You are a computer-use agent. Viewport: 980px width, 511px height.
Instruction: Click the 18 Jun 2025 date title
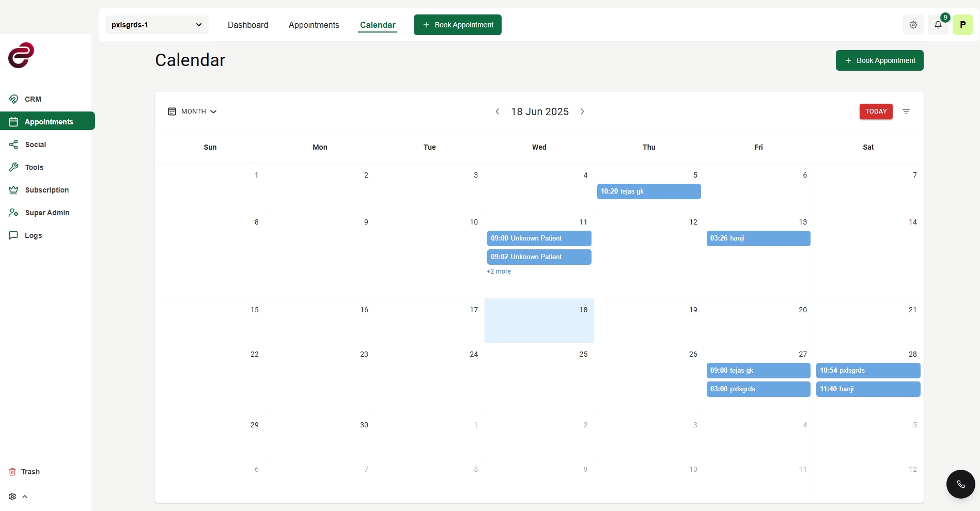click(540, 111)
